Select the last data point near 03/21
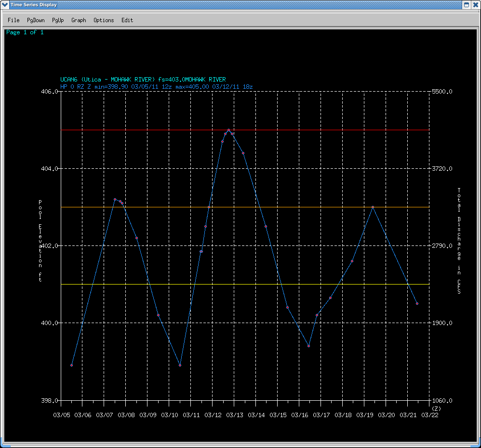Viewport: 481px width, 448px height. 417,303
